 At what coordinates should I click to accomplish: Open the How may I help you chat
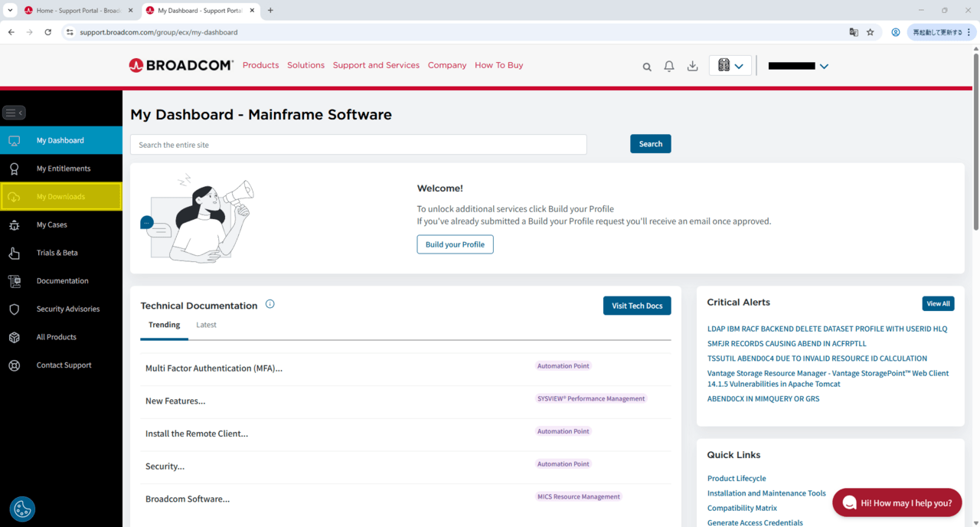[897, 503]
